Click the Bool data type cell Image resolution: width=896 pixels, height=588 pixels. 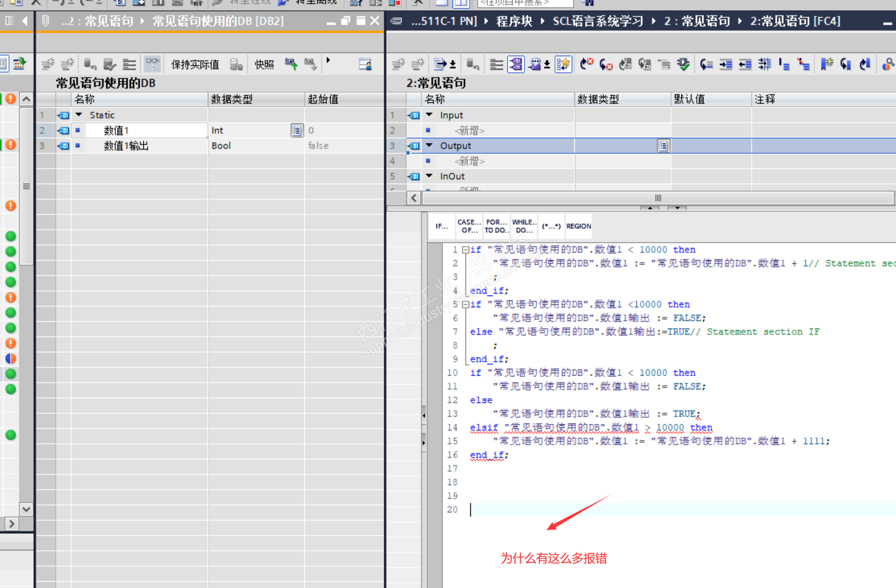click(x=256, y=146)
